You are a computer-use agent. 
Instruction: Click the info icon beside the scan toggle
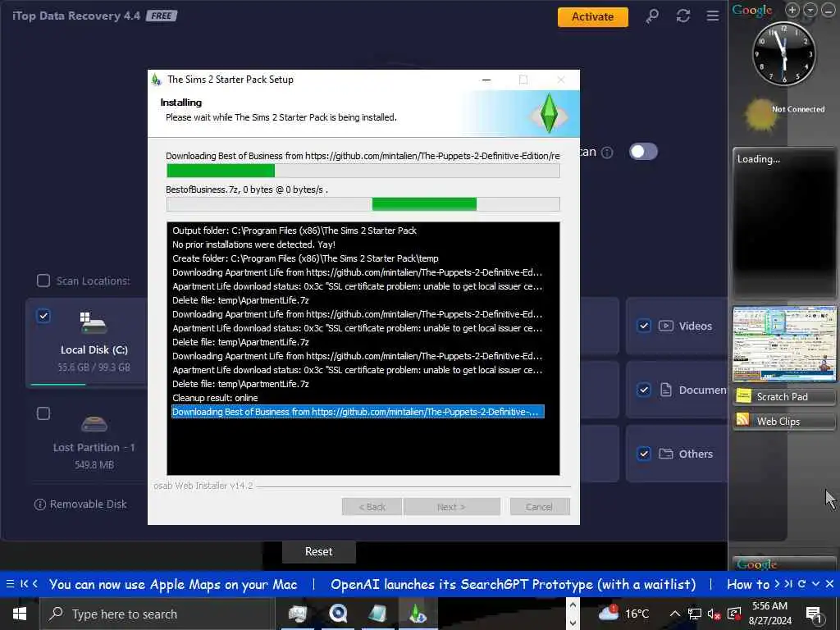pyautogui.click(x=607, y=153)
